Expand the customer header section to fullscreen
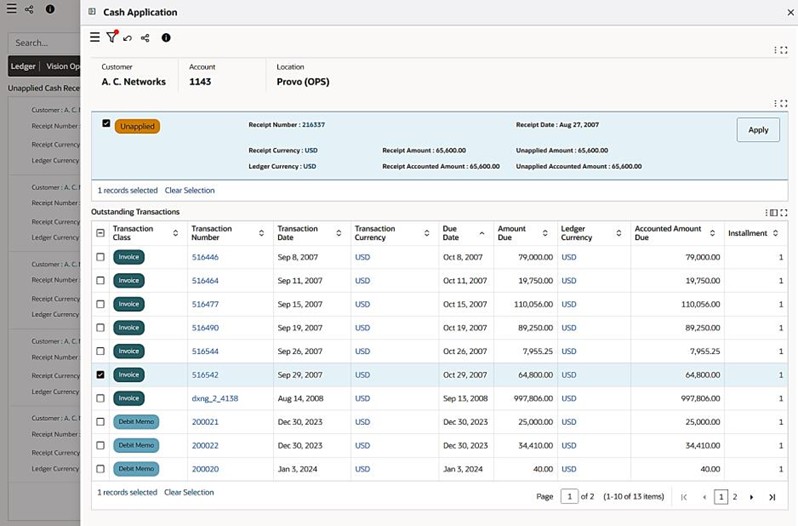This screenshot has height=526, width=798. coord(784,50)
